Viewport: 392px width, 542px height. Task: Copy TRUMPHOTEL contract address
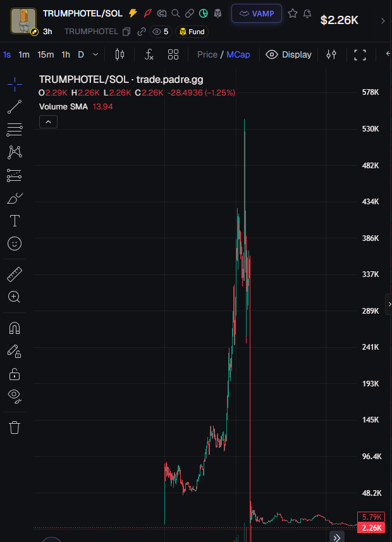click(127, 32)
